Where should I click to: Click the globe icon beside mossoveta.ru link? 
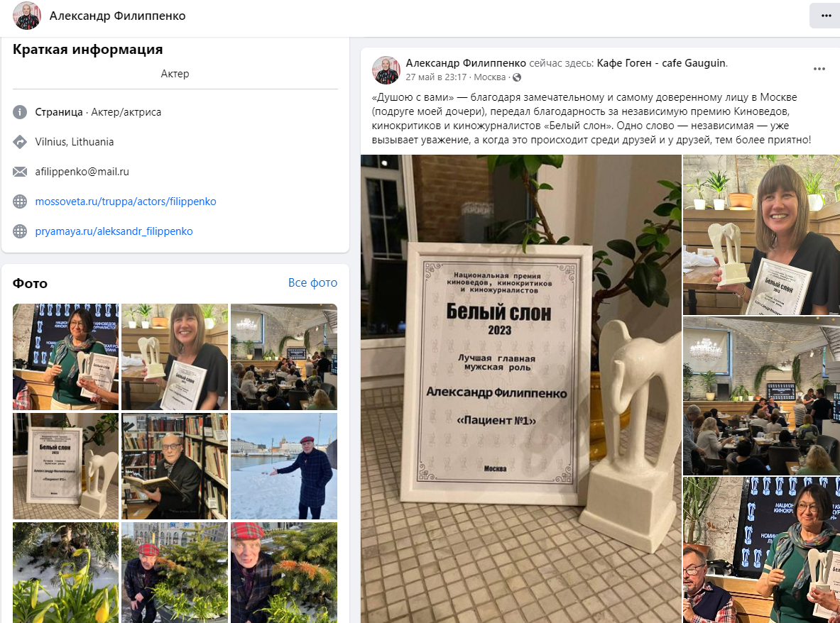pyautogui.click(x=20, y=202)
